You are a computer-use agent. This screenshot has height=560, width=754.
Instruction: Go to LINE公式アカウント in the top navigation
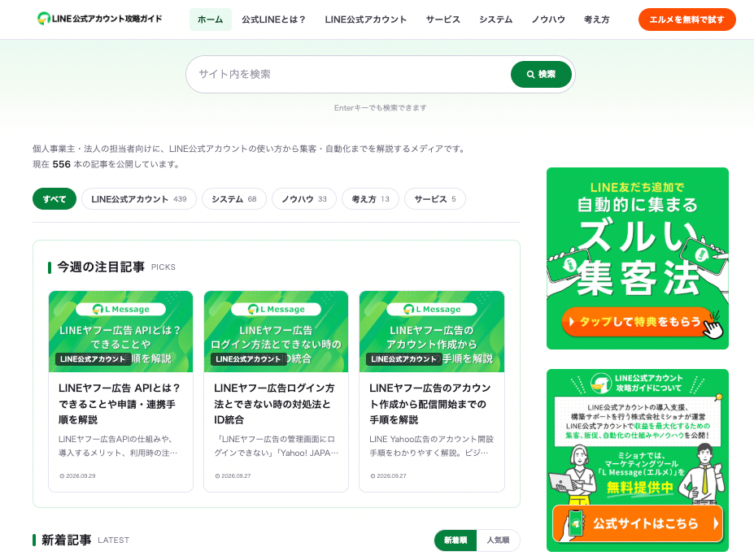point(365,20)
